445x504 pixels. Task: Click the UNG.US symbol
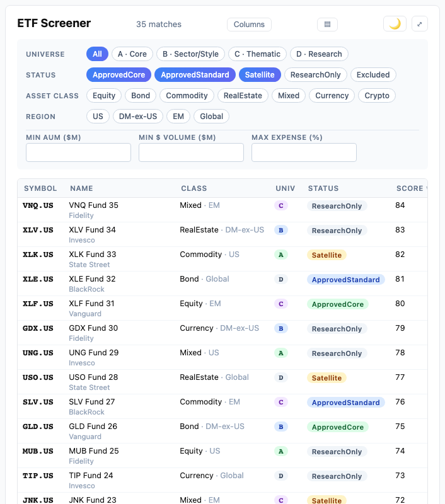[38, 353]
